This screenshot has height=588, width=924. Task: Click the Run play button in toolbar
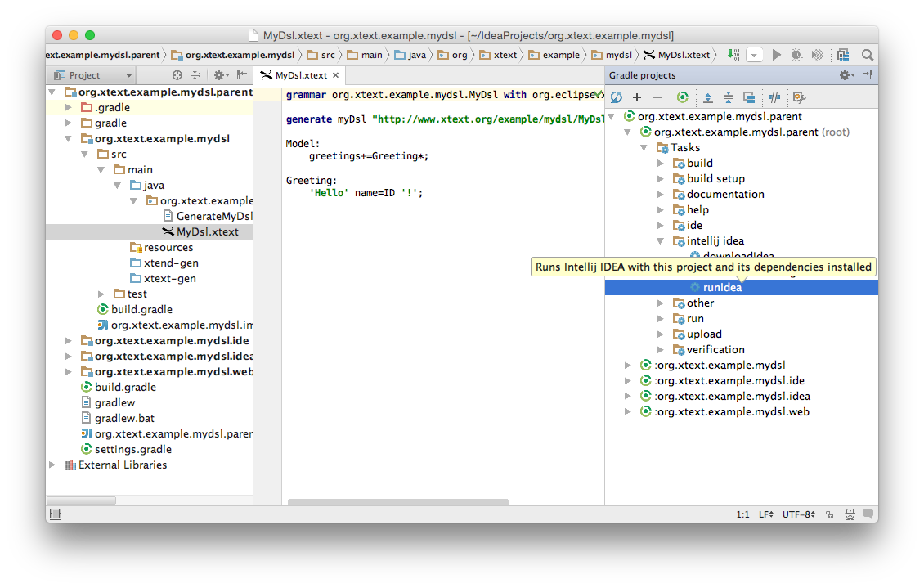point(776,55)
